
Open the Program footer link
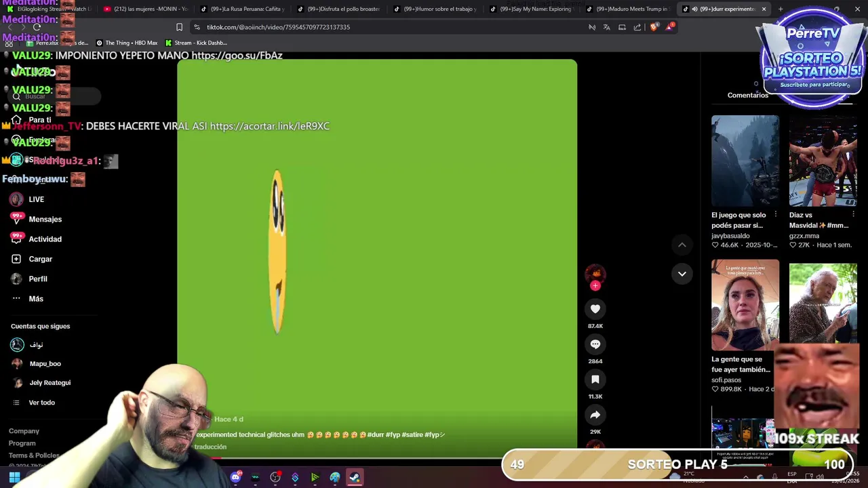pos(22,443)
